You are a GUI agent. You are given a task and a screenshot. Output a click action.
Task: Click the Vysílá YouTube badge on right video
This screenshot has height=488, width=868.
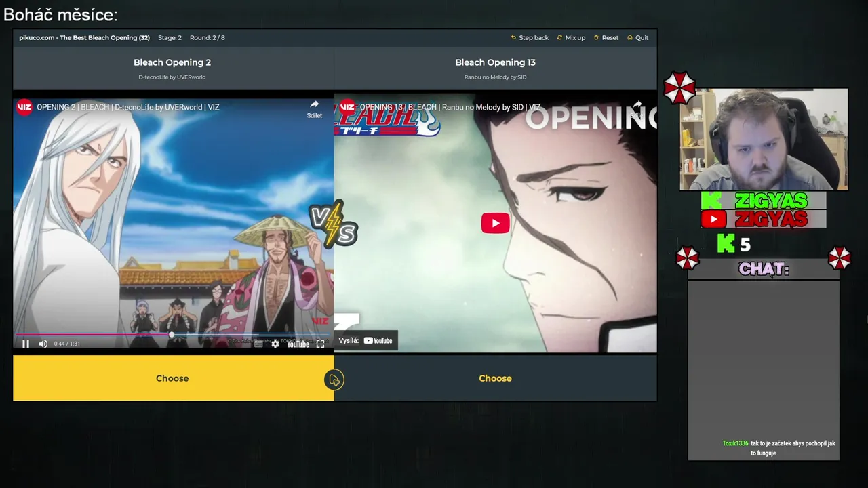pyautogui.click(x=366, y=340)
